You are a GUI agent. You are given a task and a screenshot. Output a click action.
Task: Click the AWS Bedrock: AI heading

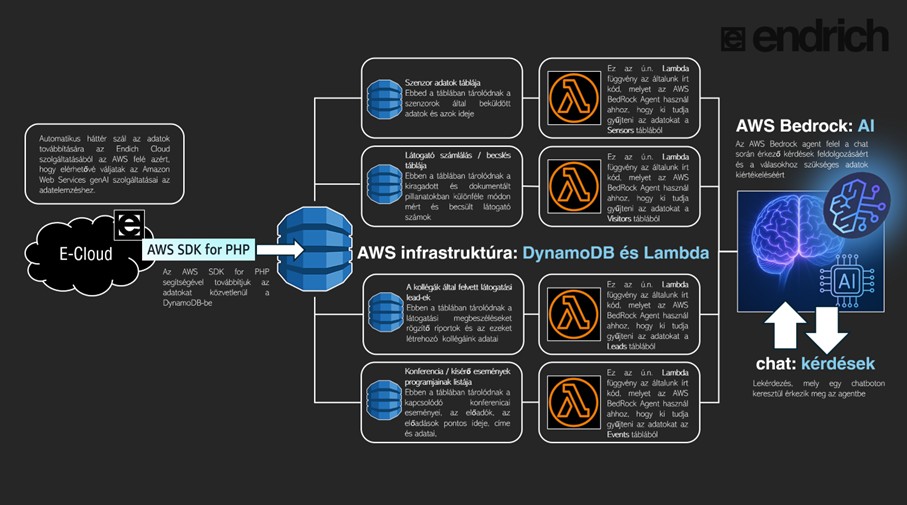[805, 126]
